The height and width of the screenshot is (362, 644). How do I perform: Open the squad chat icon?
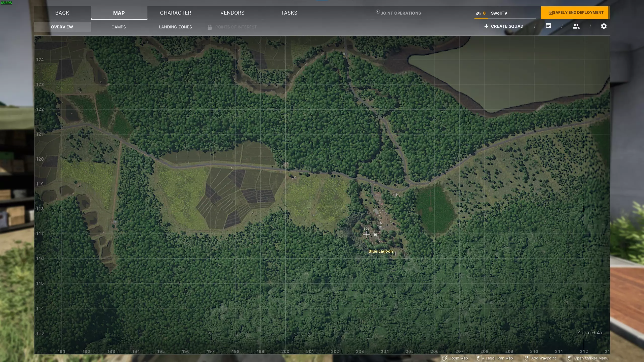[x=548, y=26]
